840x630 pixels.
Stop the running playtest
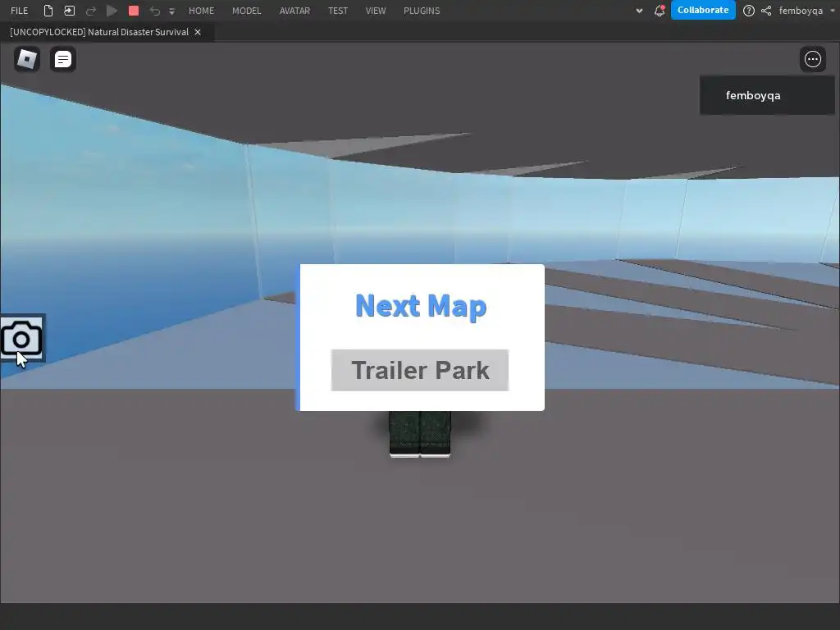tap(134, 11)
